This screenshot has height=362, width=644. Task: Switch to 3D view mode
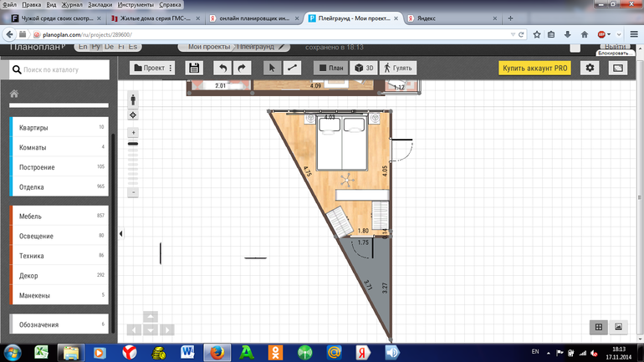tap(364, 68)
